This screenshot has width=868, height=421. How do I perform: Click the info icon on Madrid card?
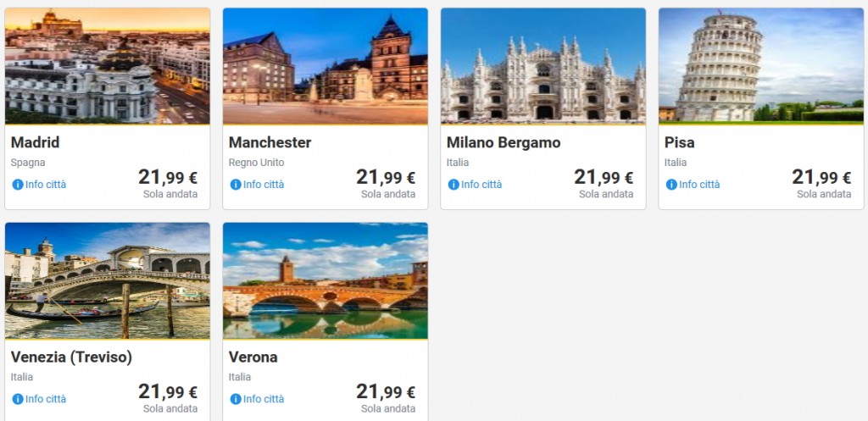tap(18, 185)
